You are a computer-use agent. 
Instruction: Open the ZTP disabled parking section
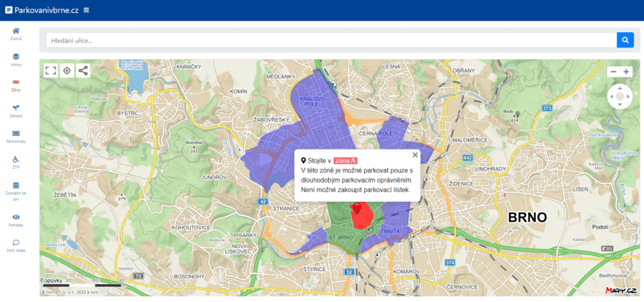coord(16,162)
